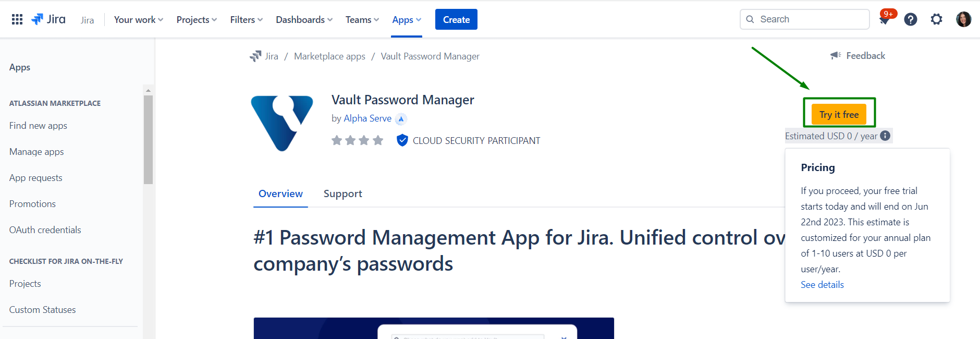Open the See details pricing link
The image size is (980, 339).
coord(822,284)
